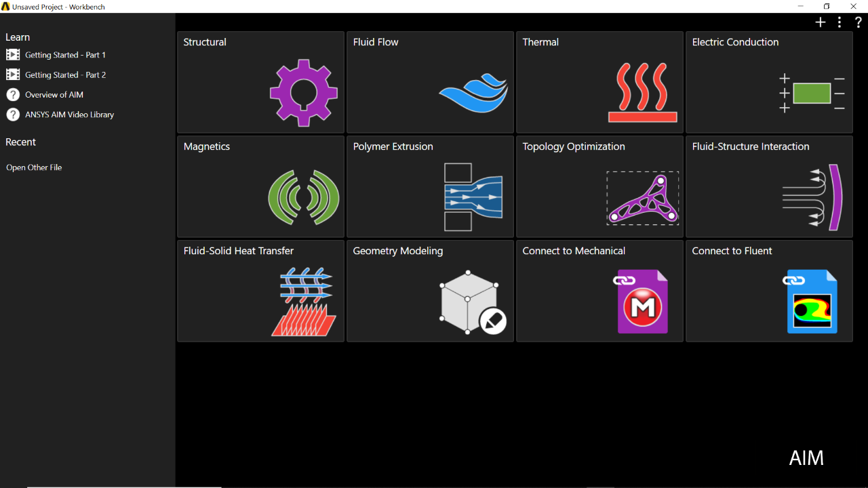Select the Connect to Mechanical title
This screenshot has height=488, width=868.
574,251
